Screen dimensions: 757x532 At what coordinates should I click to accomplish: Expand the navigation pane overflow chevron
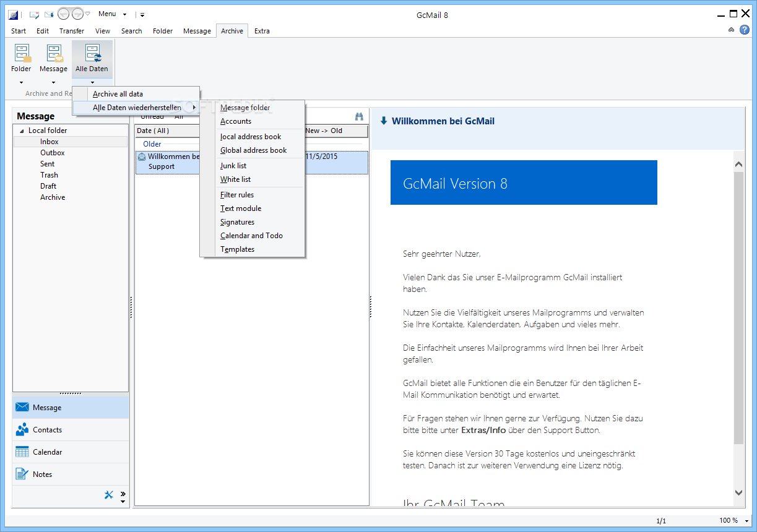pos(123,493)
